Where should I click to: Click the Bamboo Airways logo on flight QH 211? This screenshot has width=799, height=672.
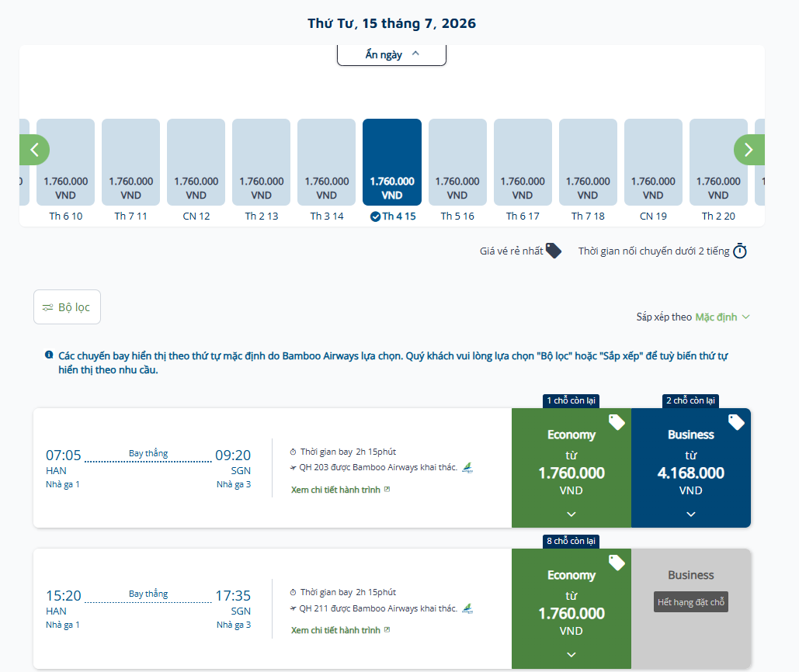467,608
